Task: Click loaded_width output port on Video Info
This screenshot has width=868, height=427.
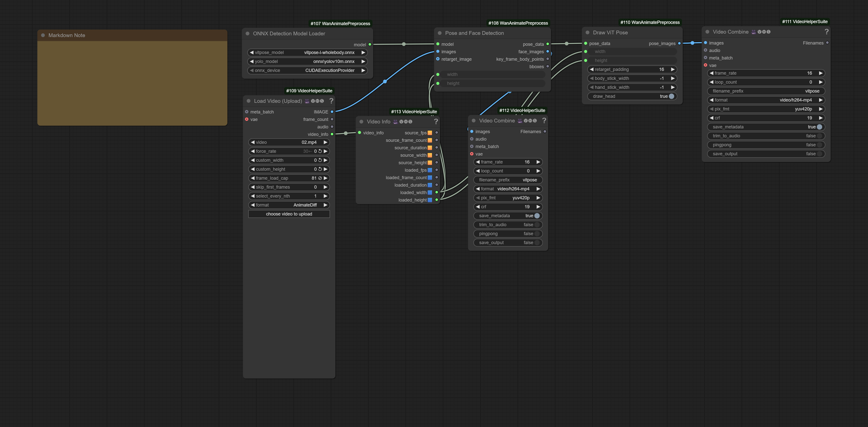Action: point(437,193)
